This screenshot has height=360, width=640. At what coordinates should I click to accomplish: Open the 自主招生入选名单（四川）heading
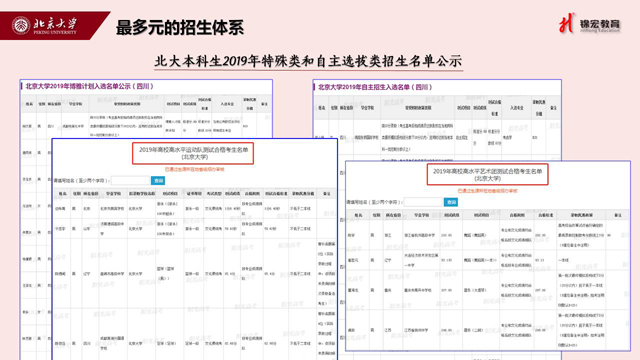(x=375, y=87)
